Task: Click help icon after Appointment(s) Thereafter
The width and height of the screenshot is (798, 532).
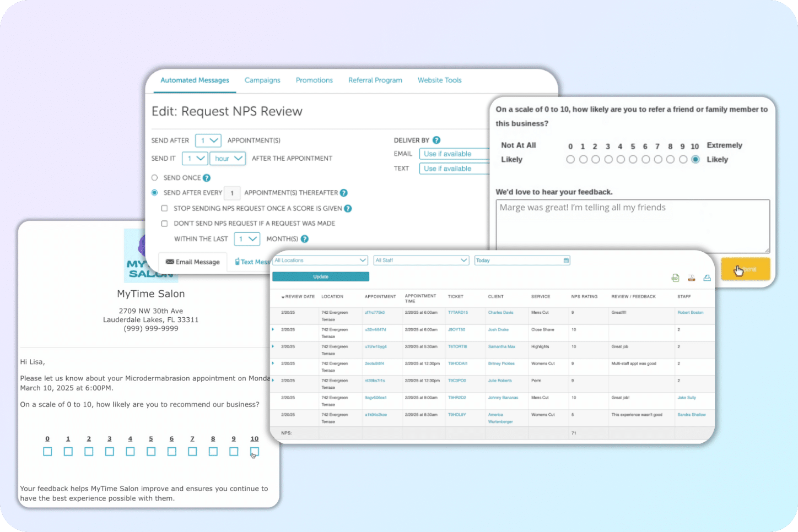Action: 344,193
